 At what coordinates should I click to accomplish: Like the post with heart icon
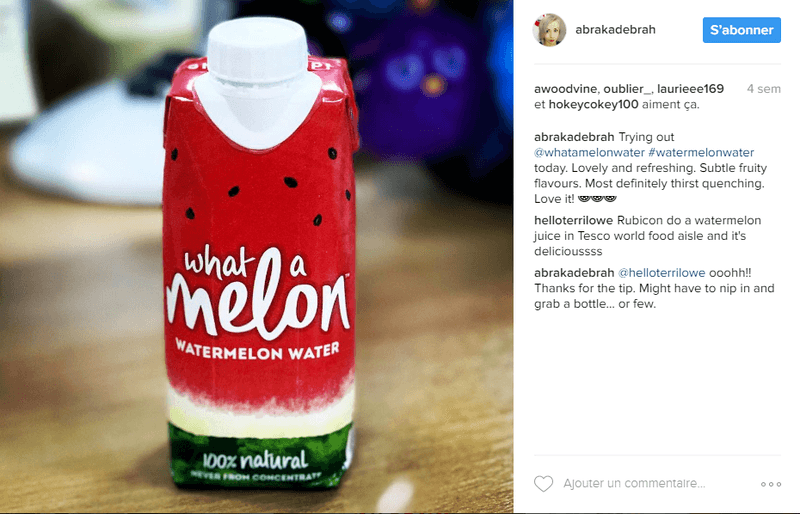(543, 483)
